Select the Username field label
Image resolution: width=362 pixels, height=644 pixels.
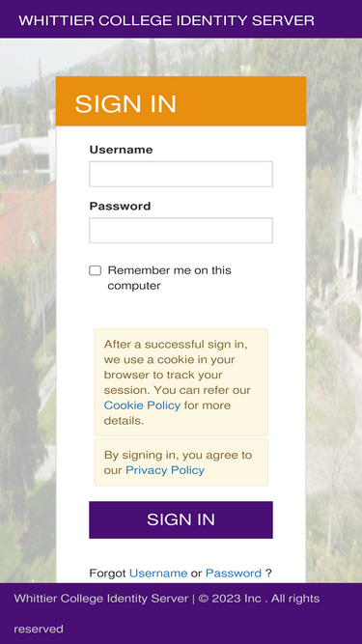[x=121, y=150]
